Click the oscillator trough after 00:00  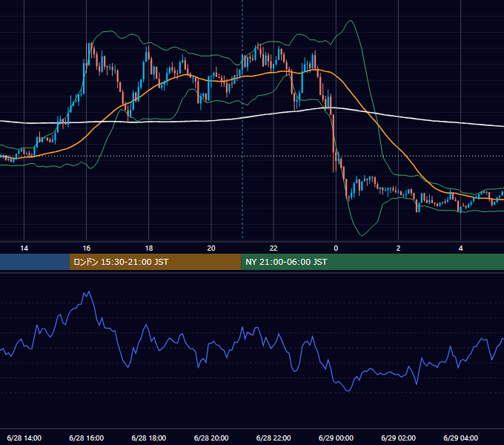[x=348, y=391]
